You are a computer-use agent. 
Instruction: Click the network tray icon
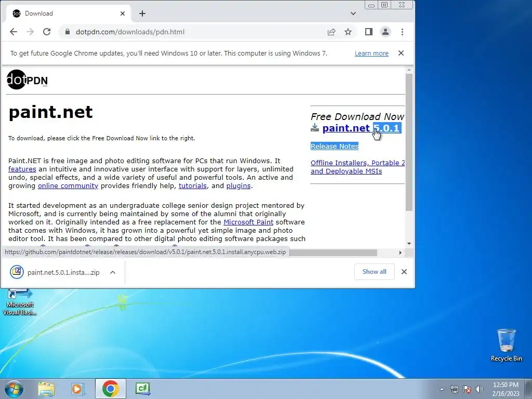click(454, 389)
